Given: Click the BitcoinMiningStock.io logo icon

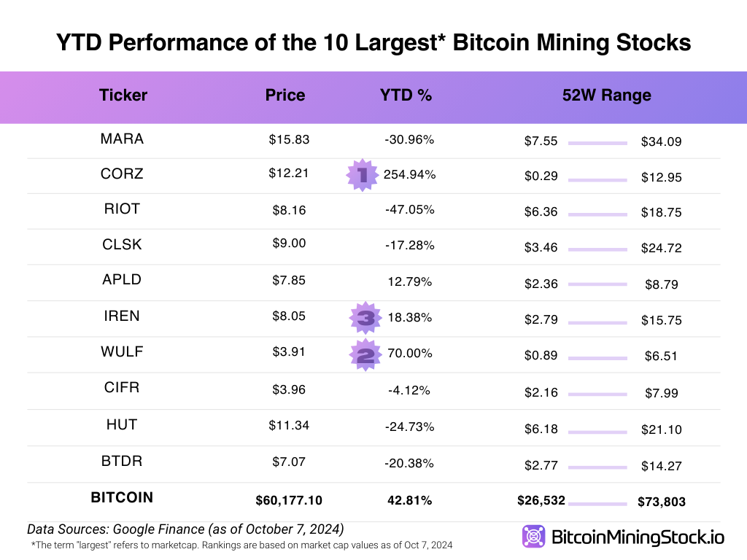Looking at the screenshot, I should click(x=534, y=537).
